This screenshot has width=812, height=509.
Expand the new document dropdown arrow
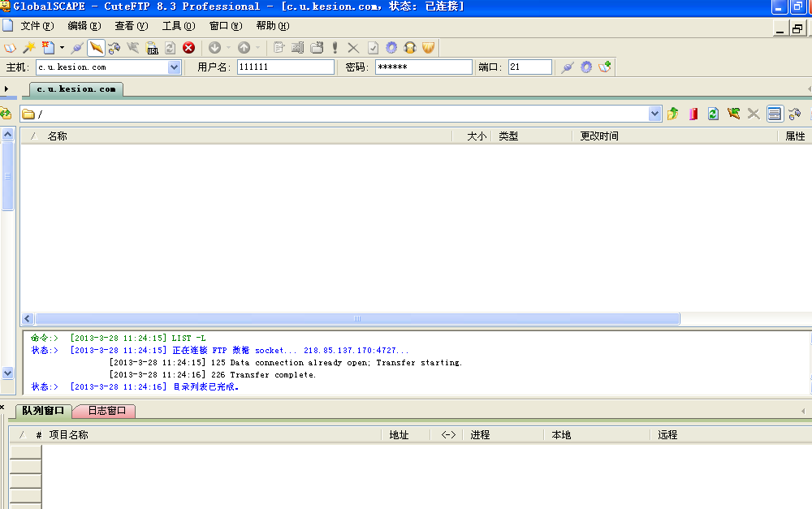point(63,48)
